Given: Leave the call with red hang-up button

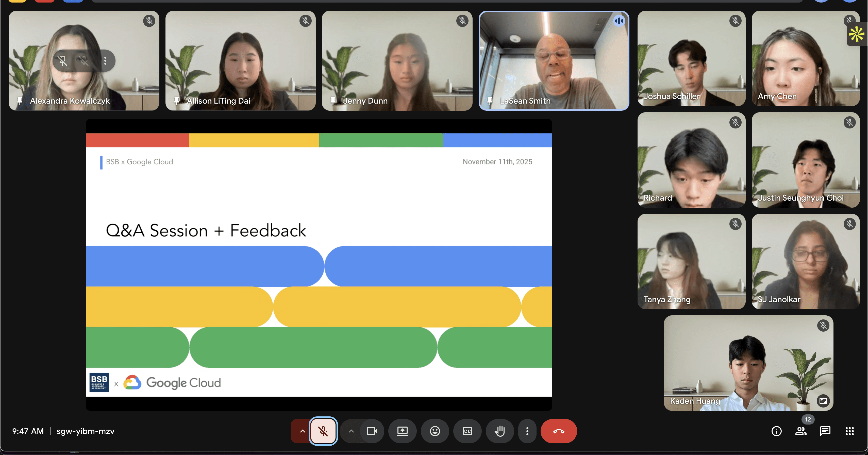Looking at the screenshot, I should click(558, 431).
